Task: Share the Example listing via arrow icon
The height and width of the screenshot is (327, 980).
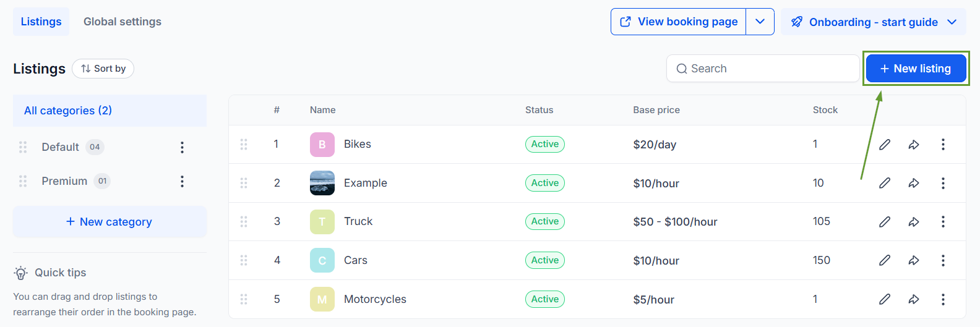Action: [914, 183]
